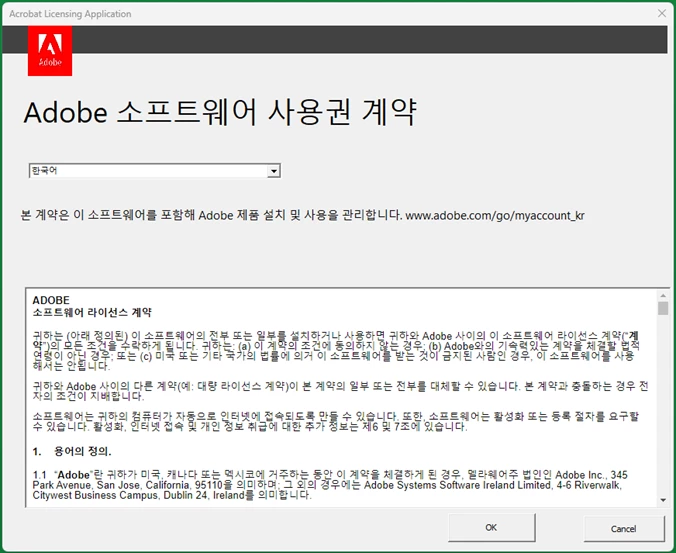The image size is (676, 553).
Task: Click the heading Adobe 소프트웨어 사용권 계약
Action: pyautogui.click(x=220, y=112)
